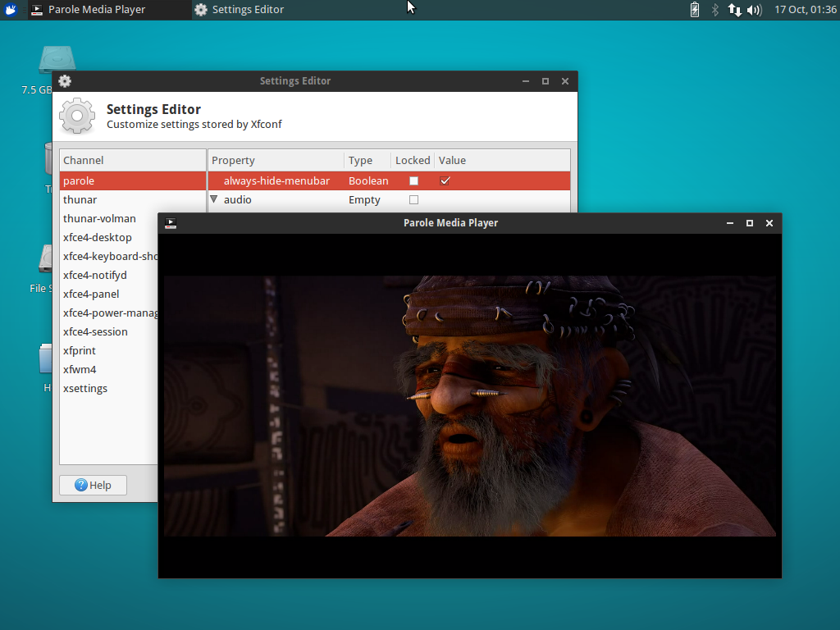This screenshot has height=630, width=840.
Task: Click the Property column header
Action: point(233,160)
